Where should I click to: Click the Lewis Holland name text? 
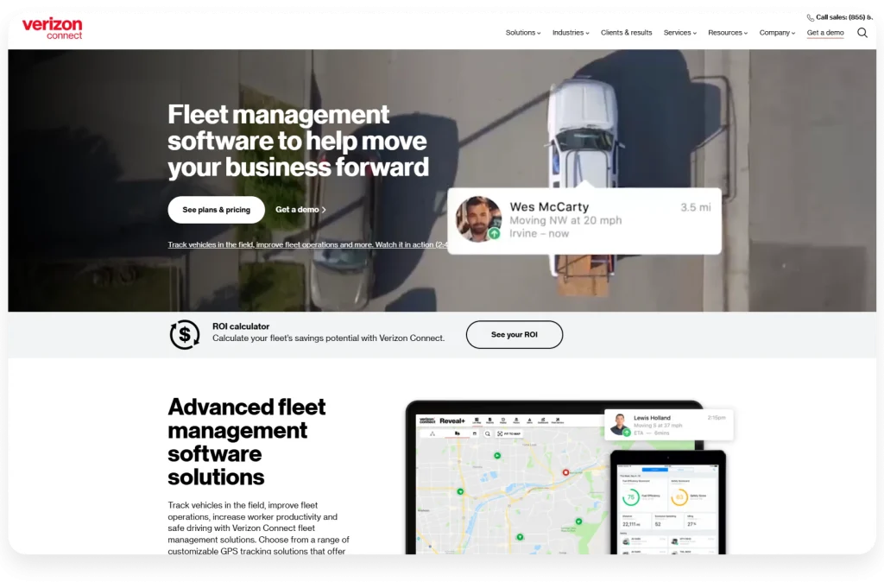click(652, 418)
